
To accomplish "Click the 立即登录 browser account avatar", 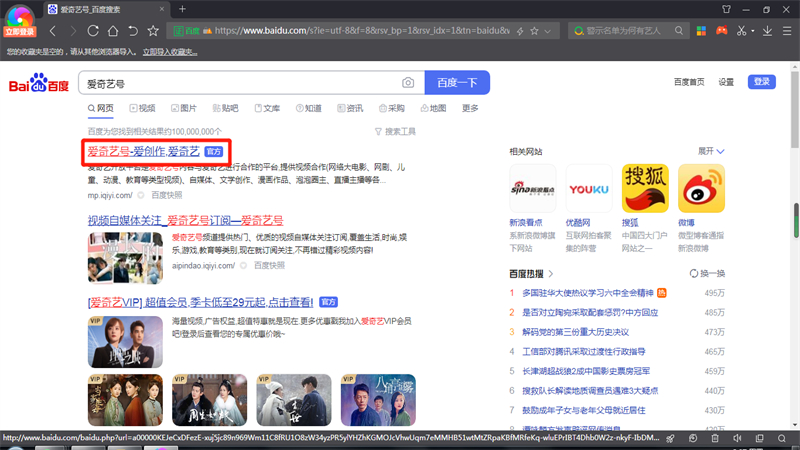I will (x=19, y=21).
